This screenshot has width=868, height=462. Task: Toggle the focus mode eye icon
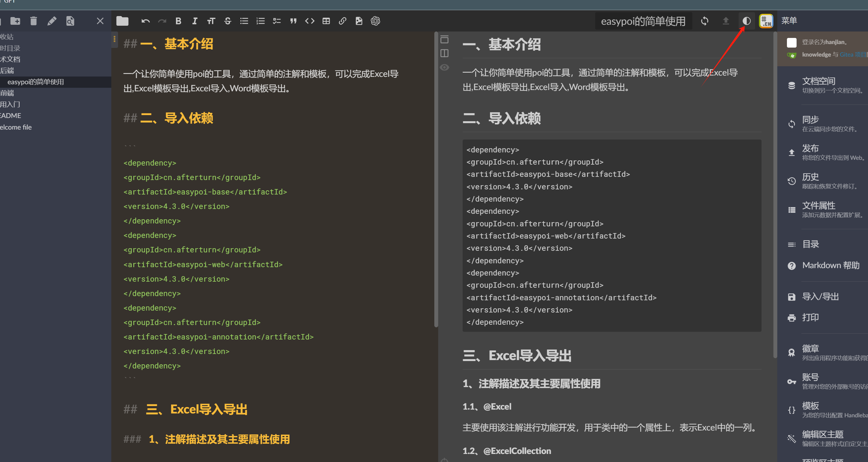pos(444,67)
